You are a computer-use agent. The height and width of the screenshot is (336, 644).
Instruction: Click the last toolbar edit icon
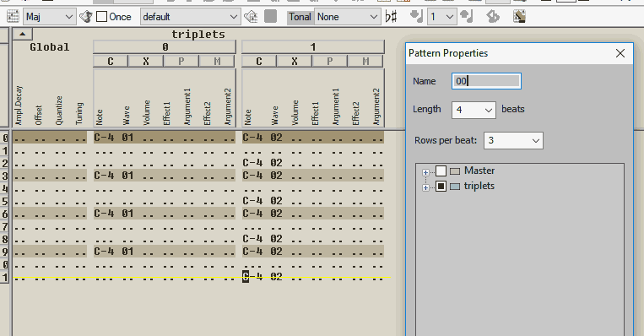pyautogui.click(x=520, y=17)
